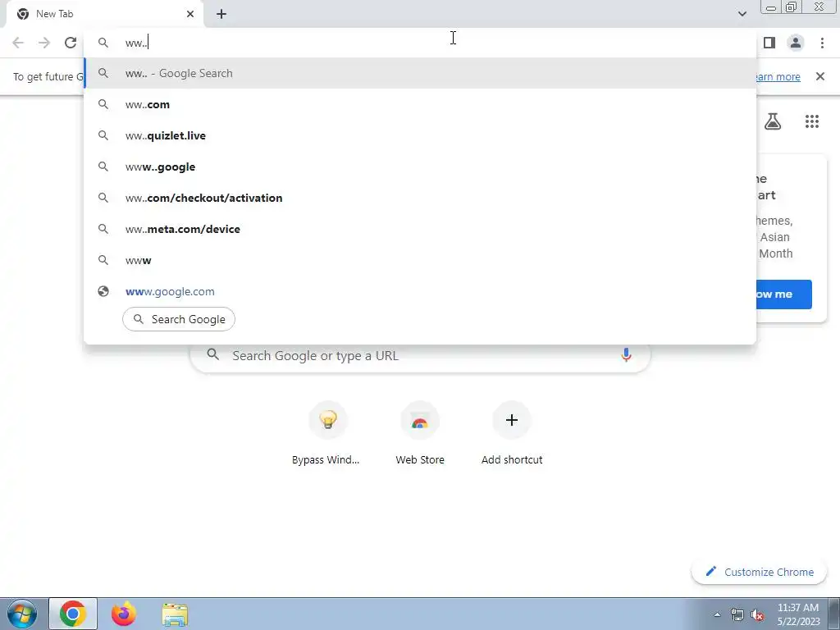Pick the 'www..google' suggestion

pyautogui.click(x=420, y=167)
